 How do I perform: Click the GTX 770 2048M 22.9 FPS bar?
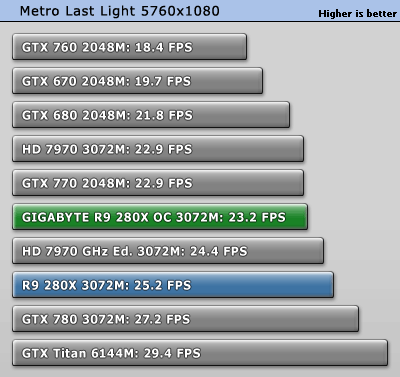[x=158, y=183]
